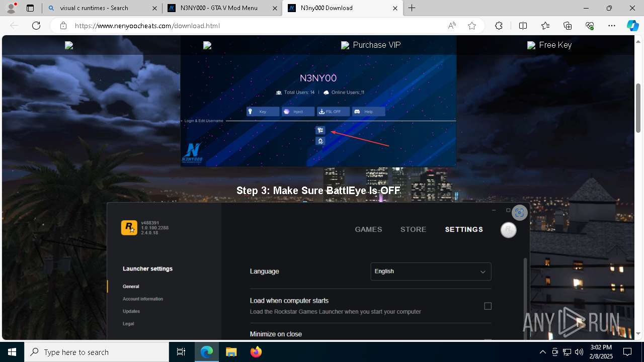Show hidden system tray icons

tap(542, 352)
